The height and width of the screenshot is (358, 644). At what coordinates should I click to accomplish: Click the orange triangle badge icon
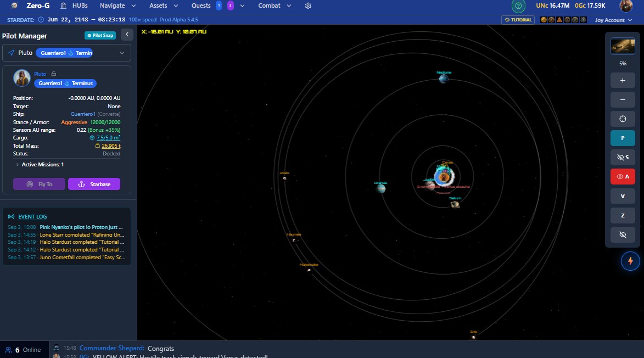[x=559, y=20]
